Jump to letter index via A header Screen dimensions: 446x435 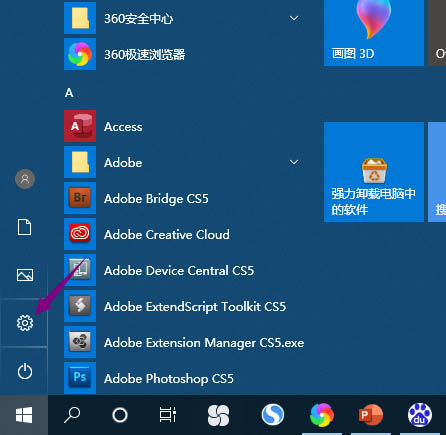tap(69, 93)
